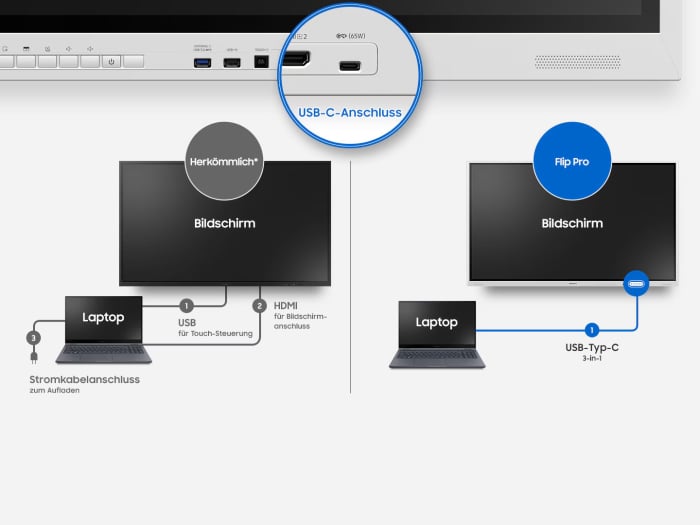This screenshot has height=525, width=700.
Task: Click the blue USB 3.0 port
Action: pos(201,64)
